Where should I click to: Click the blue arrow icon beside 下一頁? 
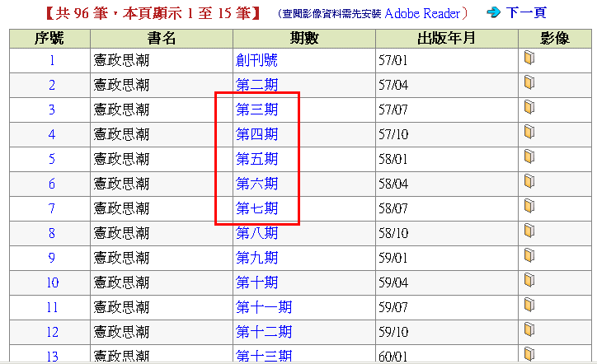click(493, 12)
